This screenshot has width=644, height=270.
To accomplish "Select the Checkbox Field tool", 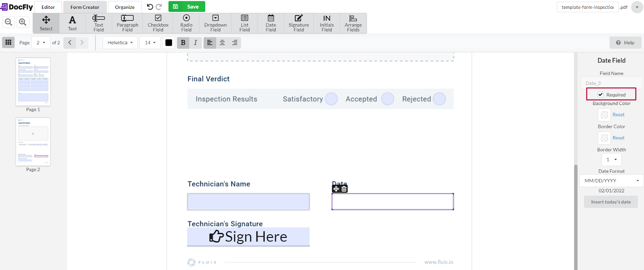I will [x=158, y=23].
